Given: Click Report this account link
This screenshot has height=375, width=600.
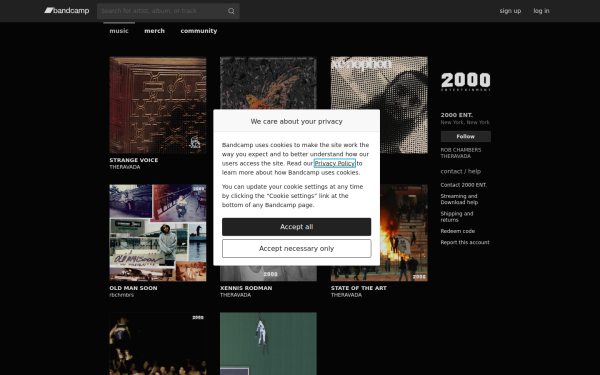Looking at the screenshot, I should click(x=465, y=242).
